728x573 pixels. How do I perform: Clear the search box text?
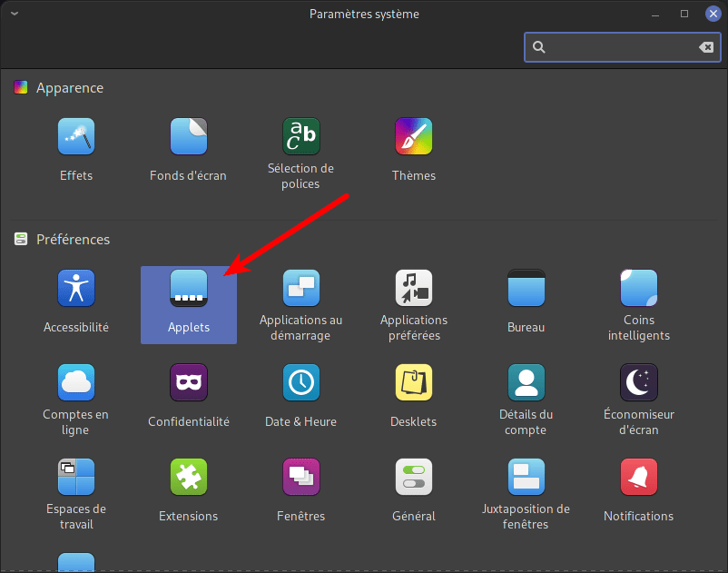705,47
